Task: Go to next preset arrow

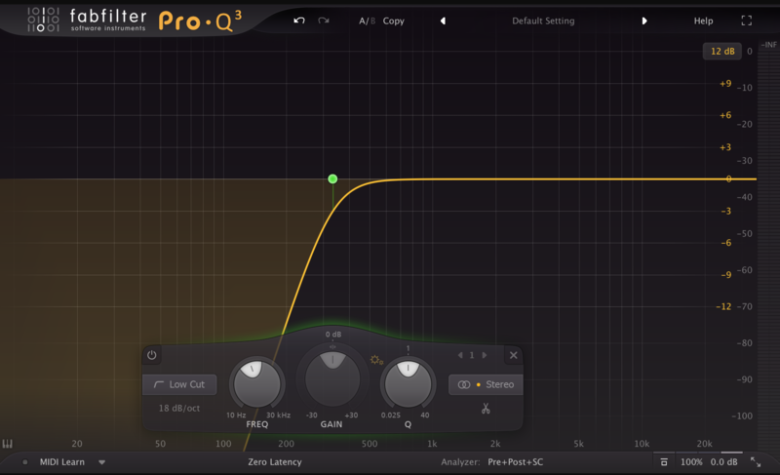Action: click(644, 21)
